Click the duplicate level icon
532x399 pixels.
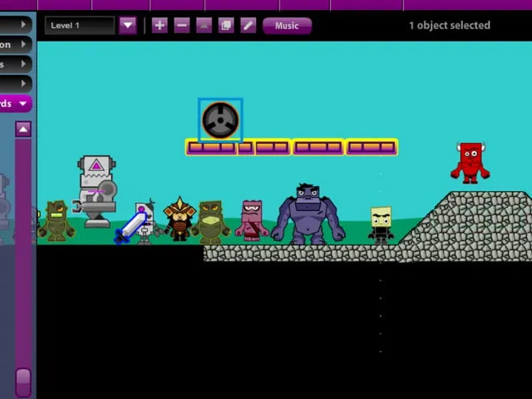tap(226, 26)
